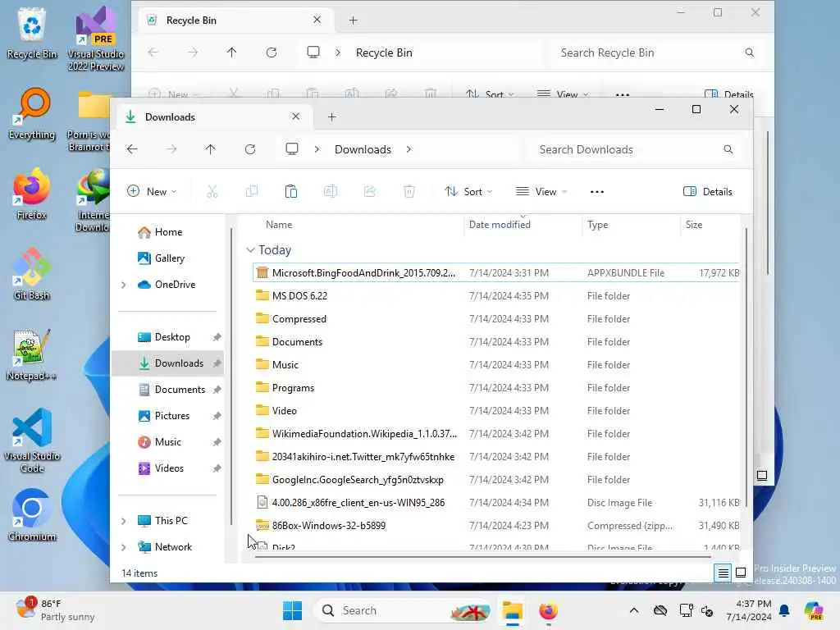
Task: Click the Rename icon in Downloads toolbar
Action: coord(331,191)
